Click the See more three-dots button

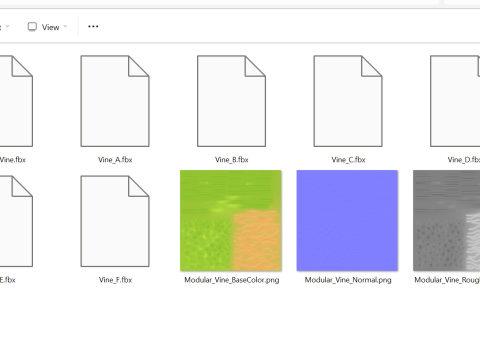(x=93, y=27)
